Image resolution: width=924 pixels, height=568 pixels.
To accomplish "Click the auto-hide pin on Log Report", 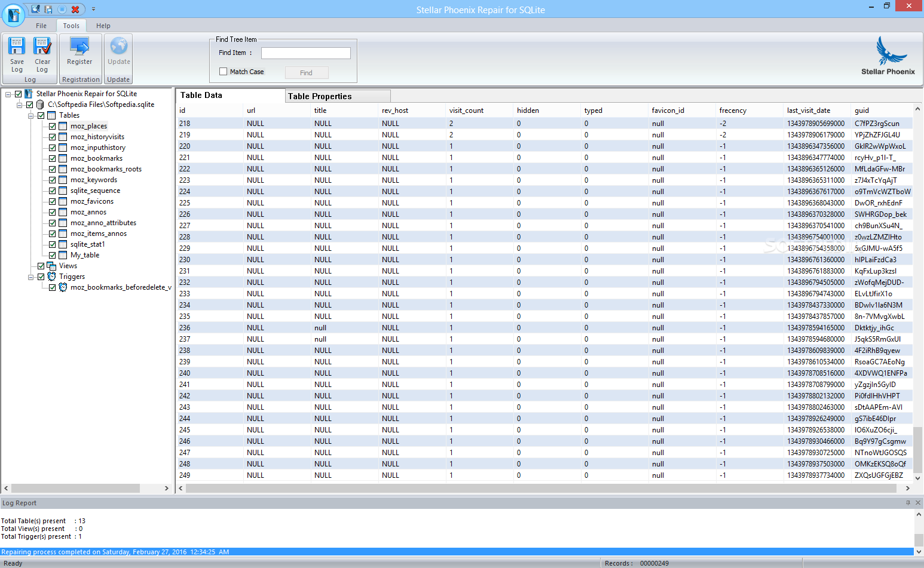I will (908, 503).
